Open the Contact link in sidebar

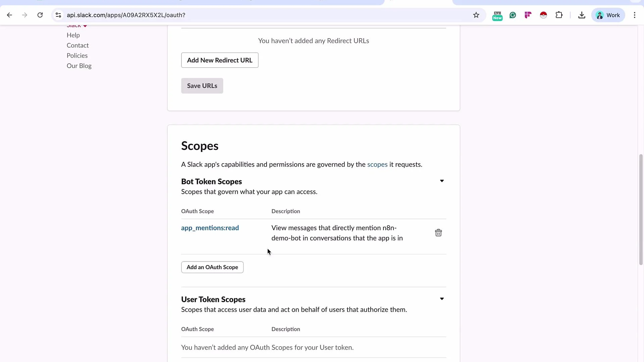coord(77,45)
